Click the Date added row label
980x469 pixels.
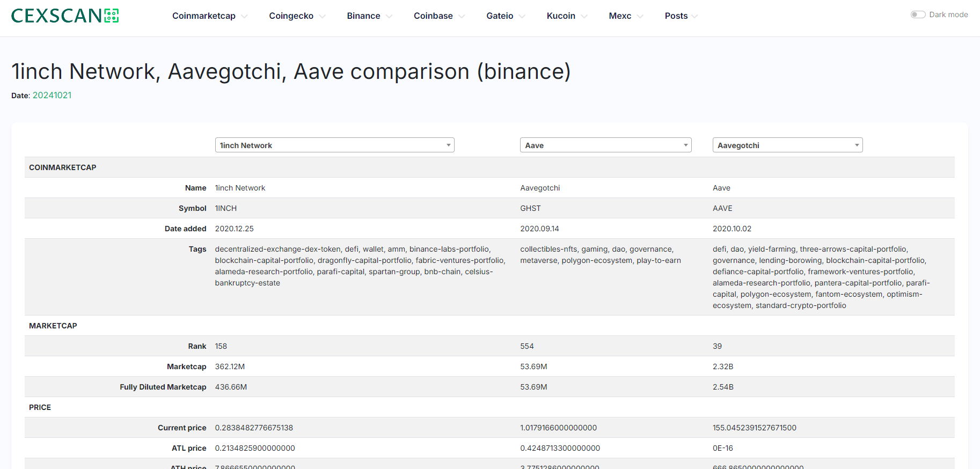click(x=186, y=229)
